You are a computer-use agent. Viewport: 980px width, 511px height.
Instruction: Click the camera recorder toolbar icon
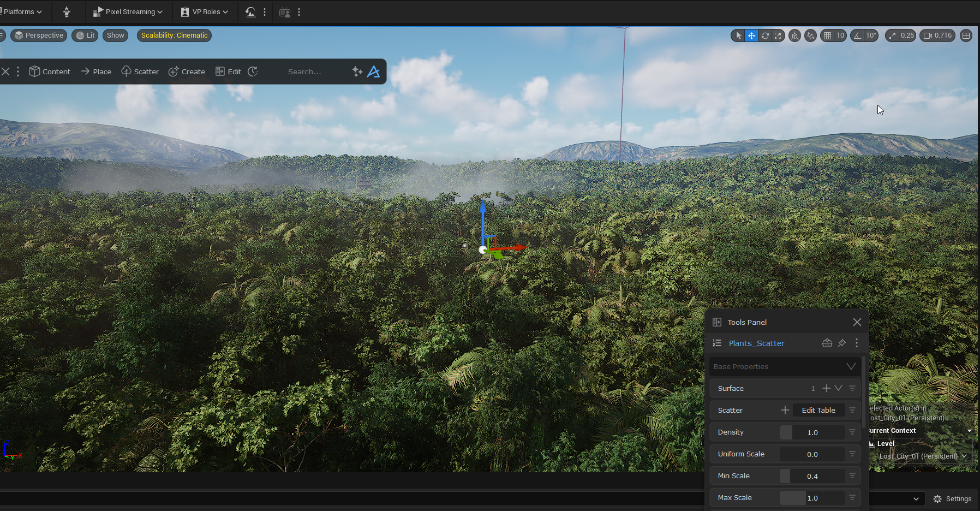(285, 11)
